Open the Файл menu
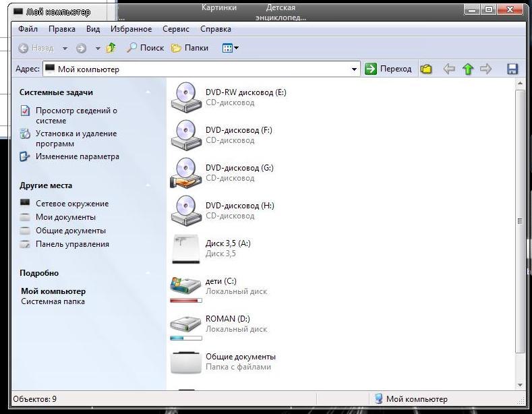The width and height of the screenshot is (532, 414). [x=28, y=29]
